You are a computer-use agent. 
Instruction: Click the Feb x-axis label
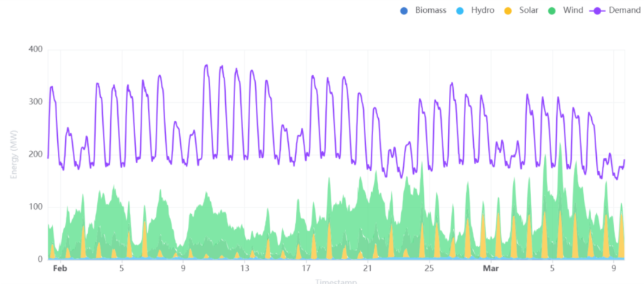coord(60,269)
